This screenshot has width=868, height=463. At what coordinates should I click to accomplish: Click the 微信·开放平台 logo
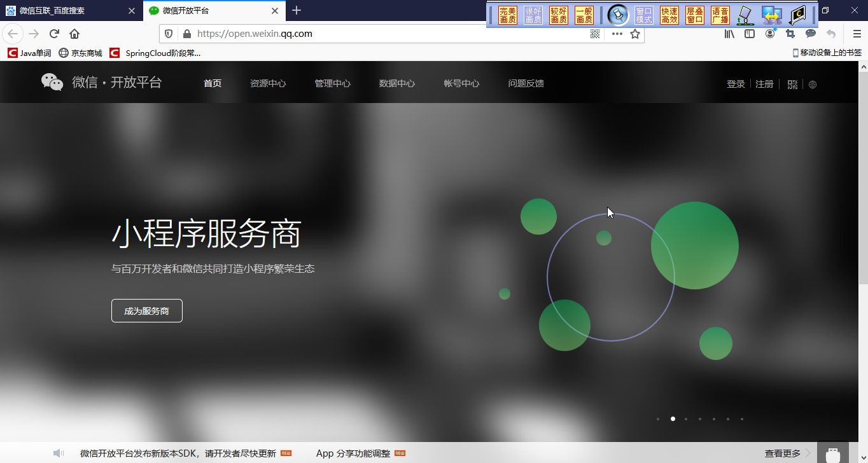tap(101, 82)
